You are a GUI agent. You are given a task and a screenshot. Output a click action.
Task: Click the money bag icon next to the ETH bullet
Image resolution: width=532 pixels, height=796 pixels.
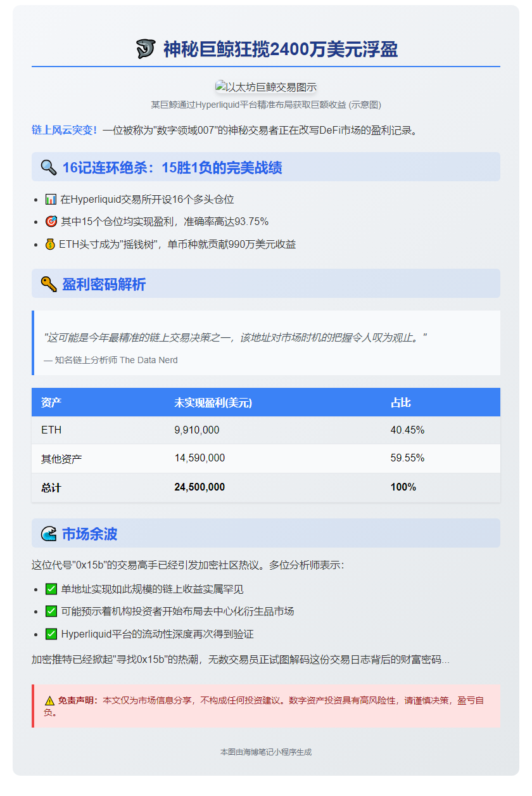pyautogui.click(x=51, y=243)
